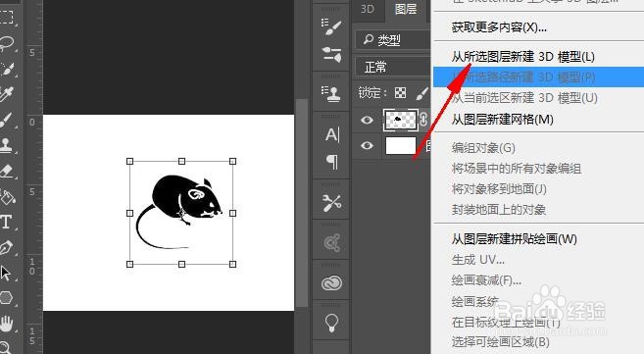Choose 从所选图层新建 3D 模型(L)
The image size is (644, 354).
(522, 57)
